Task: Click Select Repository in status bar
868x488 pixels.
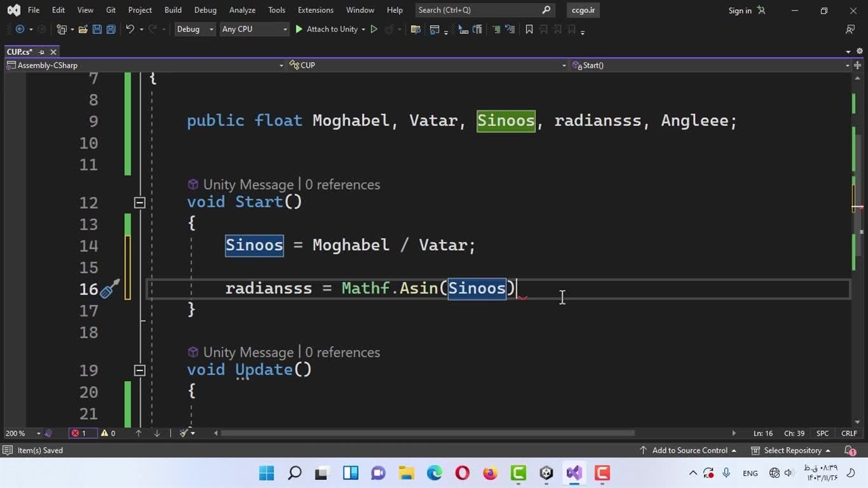Action: click(791, 451)
